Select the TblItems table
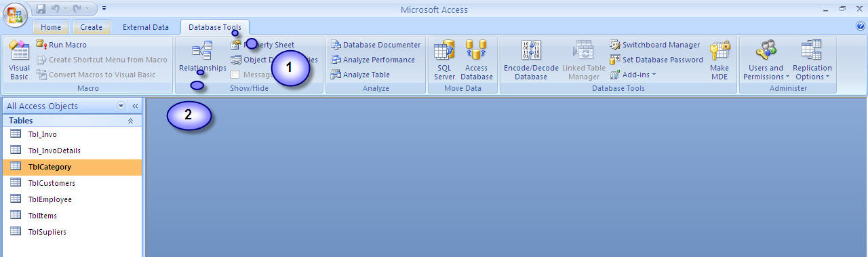The image size is (868, 257). click(x=71, y=216)
